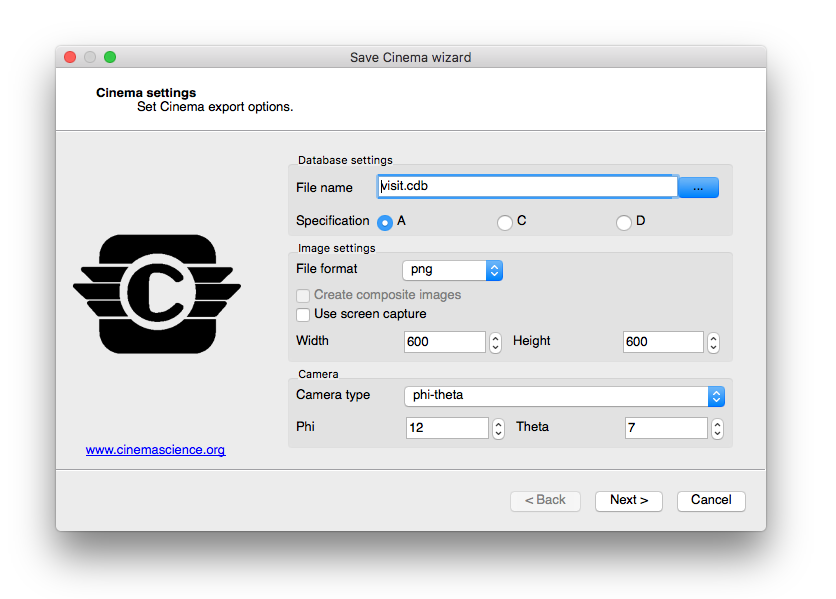Click the < Back button
The width and height of the screenshot is (836, 599).
tap(545, 501)
